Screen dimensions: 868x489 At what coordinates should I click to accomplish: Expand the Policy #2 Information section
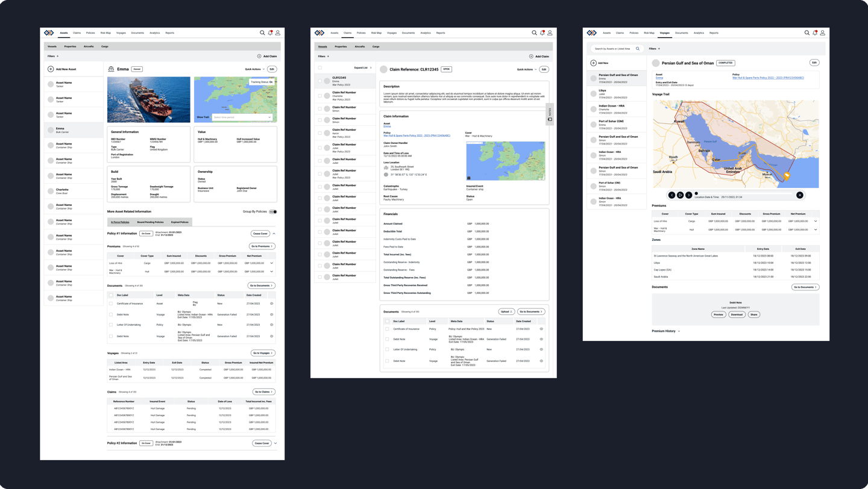coord(275,443)
